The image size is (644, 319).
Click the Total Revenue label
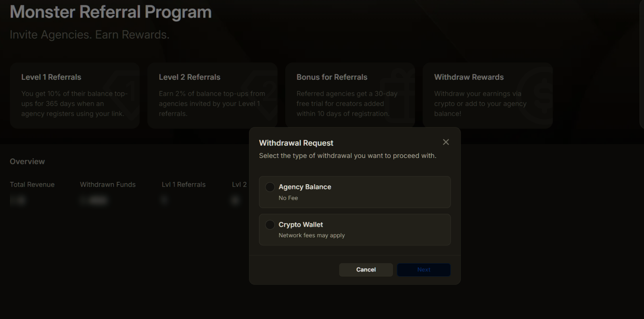tap(32, 184)
